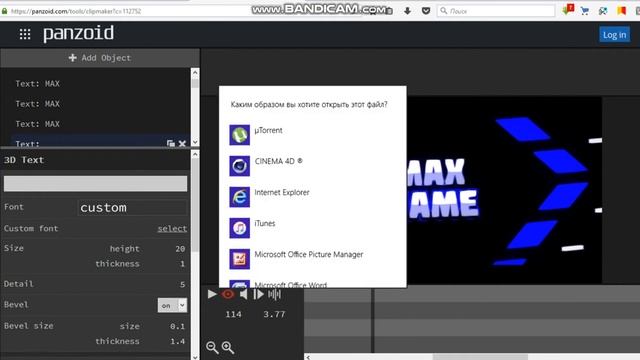Image resolution: width=640 pixels, height=360 pixels.
Task: Choose µTorrent to open file
Action: [313, 135]
